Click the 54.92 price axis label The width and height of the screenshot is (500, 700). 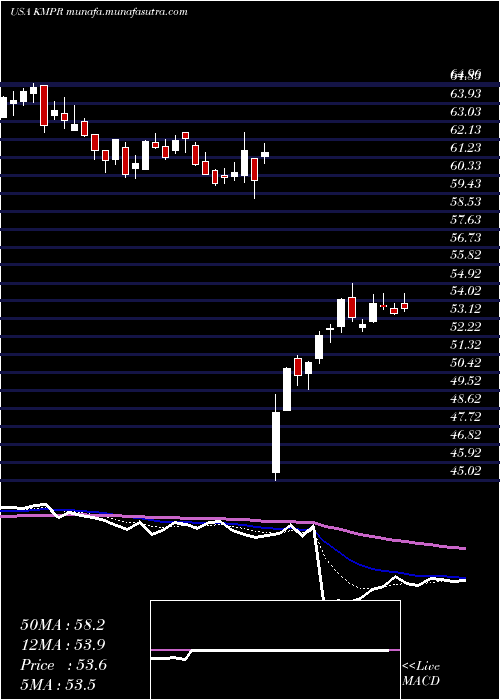click(465, 273)
